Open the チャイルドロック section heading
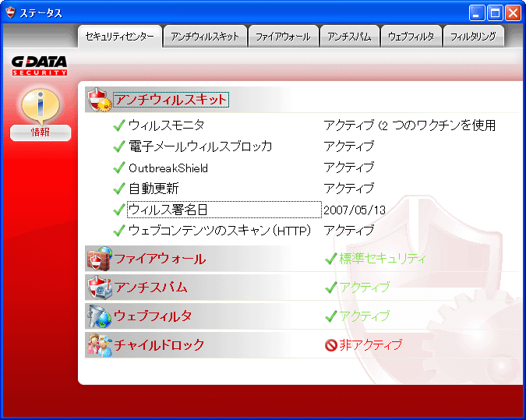The height and width of the screenshot is (420, 526). pos(159,345)
